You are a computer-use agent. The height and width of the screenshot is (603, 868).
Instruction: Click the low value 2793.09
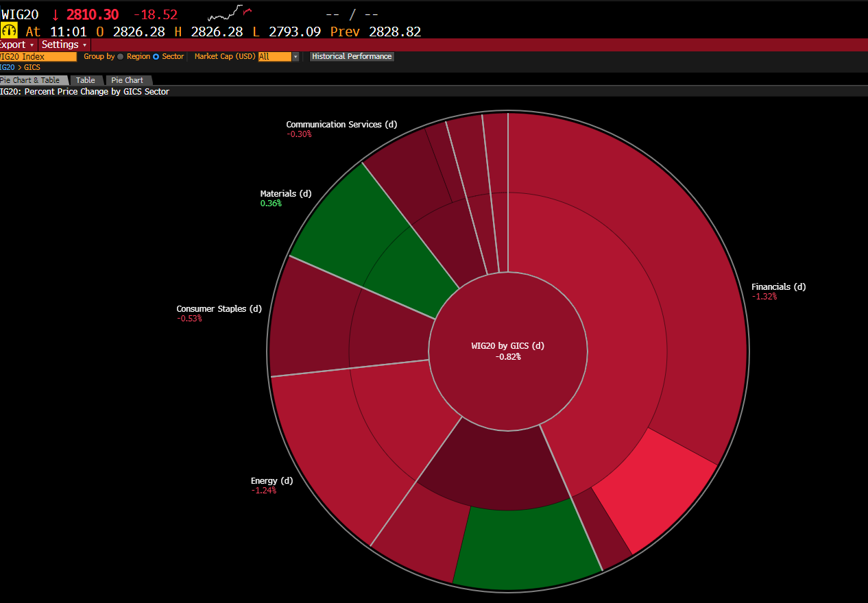click(x=295, y=32)
